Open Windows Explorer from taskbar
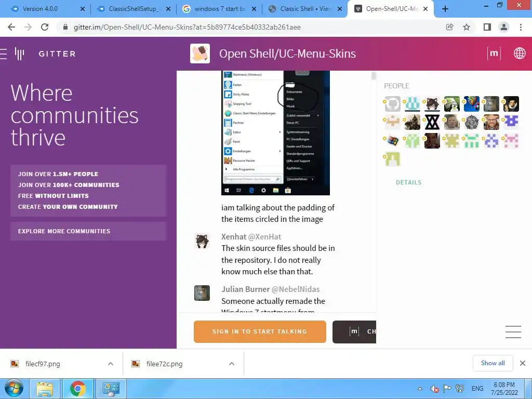532x399 pixels. coord(45,389)
